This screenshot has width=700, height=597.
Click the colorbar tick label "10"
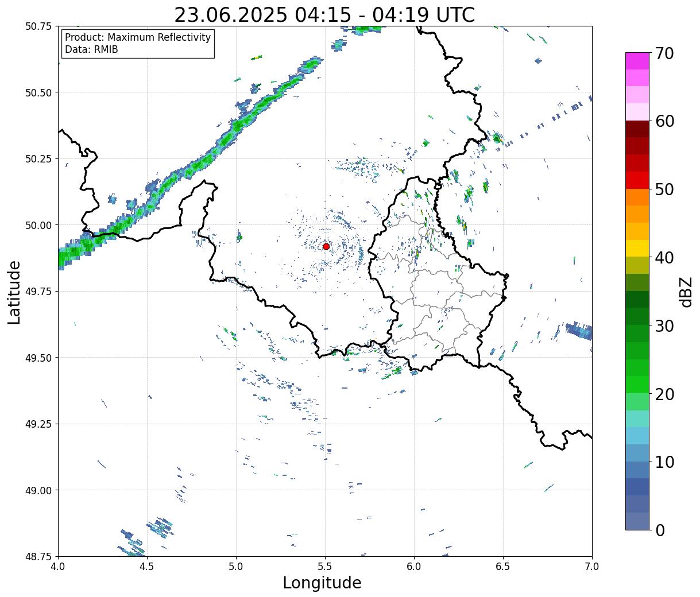(664, 462)
